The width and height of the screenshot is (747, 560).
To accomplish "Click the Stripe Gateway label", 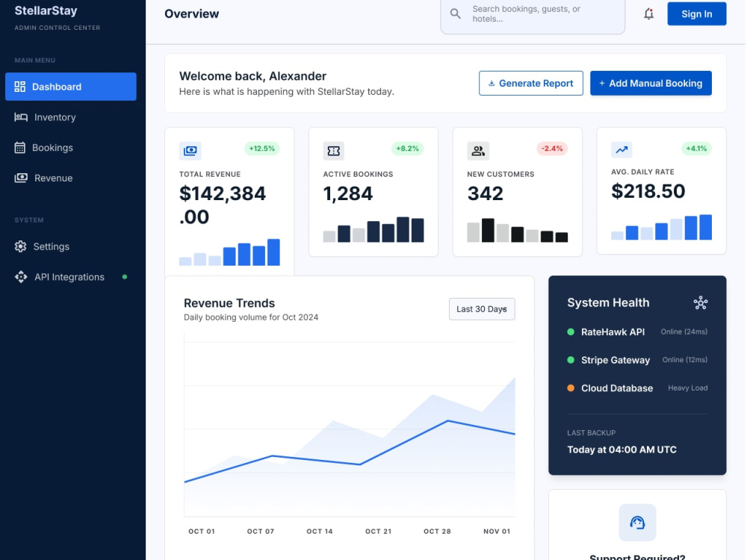I will click(x=616, y=360).
